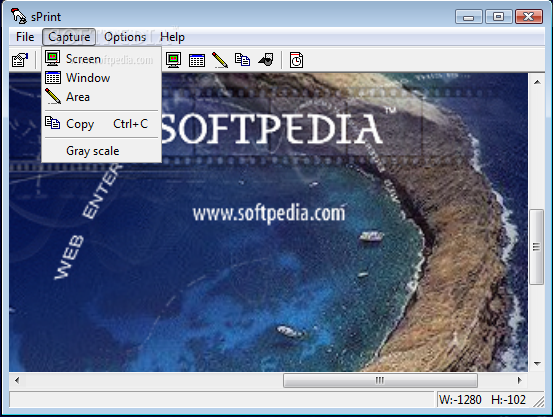Screen dimensions: 553x417
Task: Click the vertical scrollbar up arrow
Action: pyautogui.click(x=537, y=82)
